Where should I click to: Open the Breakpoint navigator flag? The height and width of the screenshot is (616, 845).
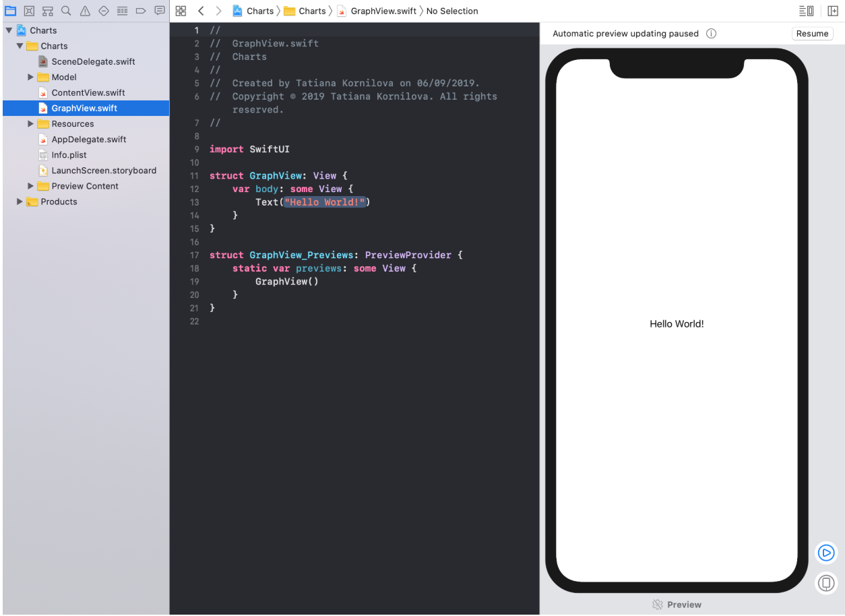click(141, 11)
